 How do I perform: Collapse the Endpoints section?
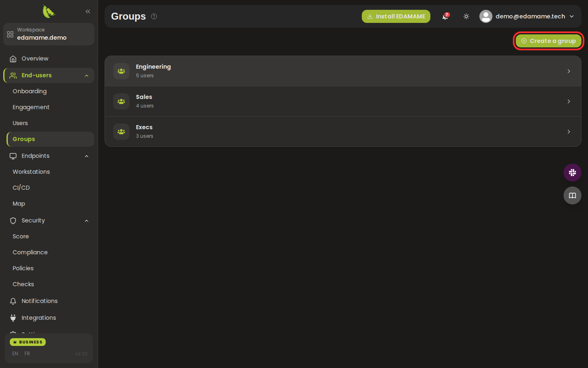87,156
